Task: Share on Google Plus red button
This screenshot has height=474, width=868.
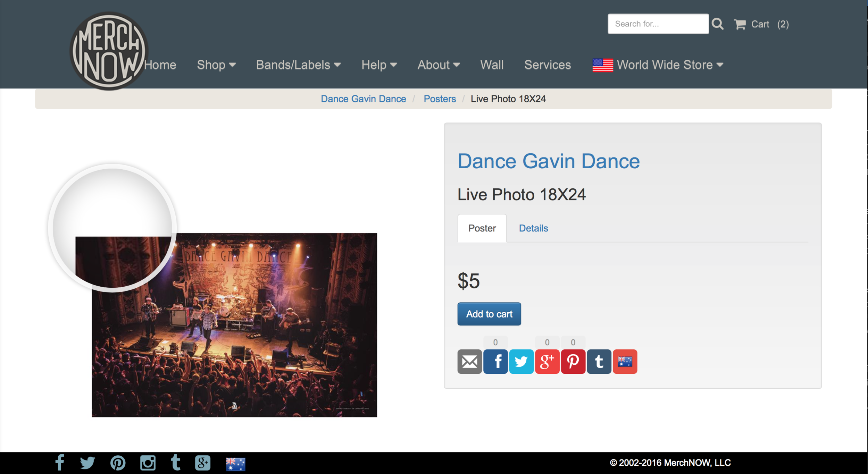Action: pyautogui.click(x=547, y=362)
